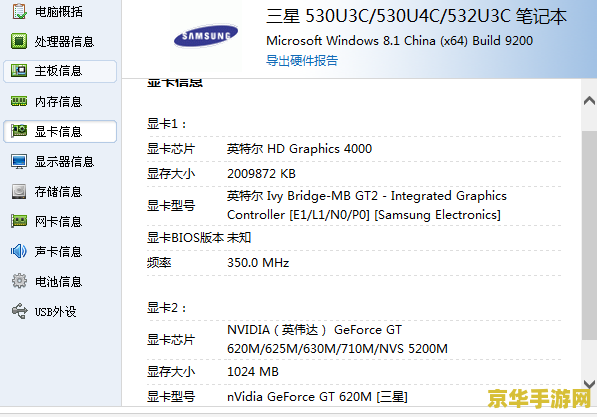
Task: Select the 显卡芯片 HD Graphics 4000 row
Action: click(x=354, y=149)
